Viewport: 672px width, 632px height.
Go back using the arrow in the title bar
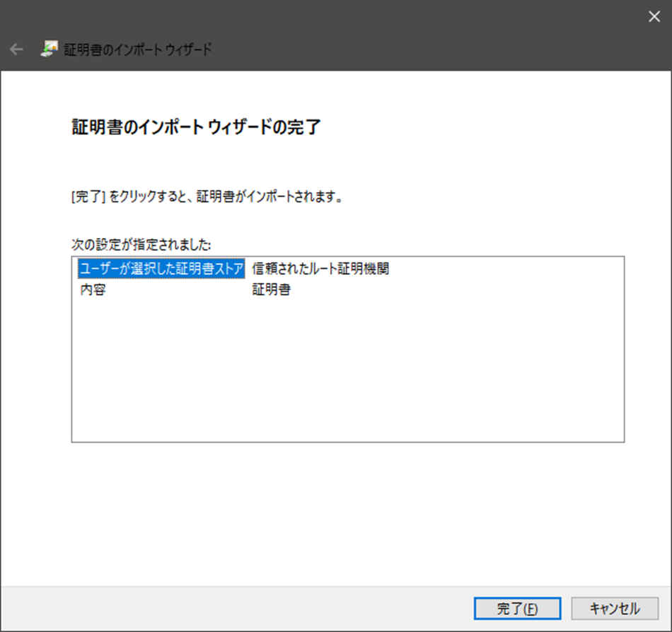pyautogui.click(x=16, y=49)
